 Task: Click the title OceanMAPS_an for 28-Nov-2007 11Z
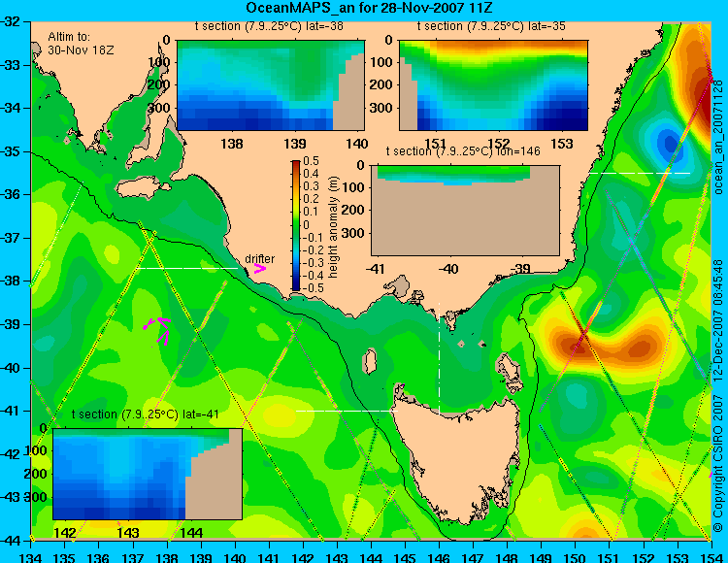point(369,8)
